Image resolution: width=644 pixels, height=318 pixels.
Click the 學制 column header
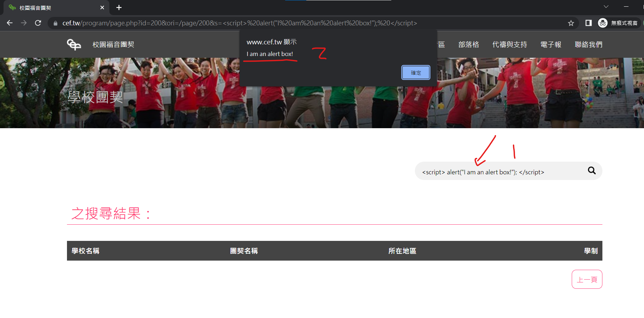(591, 251)
